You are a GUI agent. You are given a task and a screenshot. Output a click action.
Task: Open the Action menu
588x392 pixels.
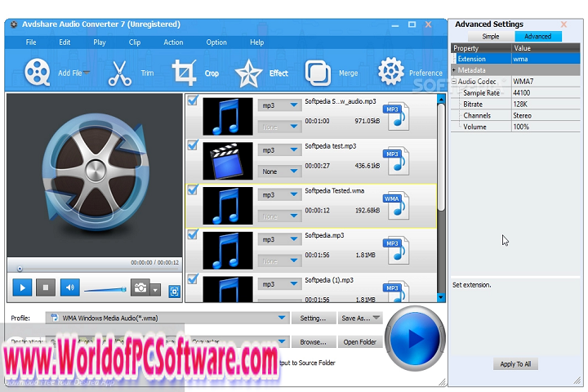[x=173, y=42]
